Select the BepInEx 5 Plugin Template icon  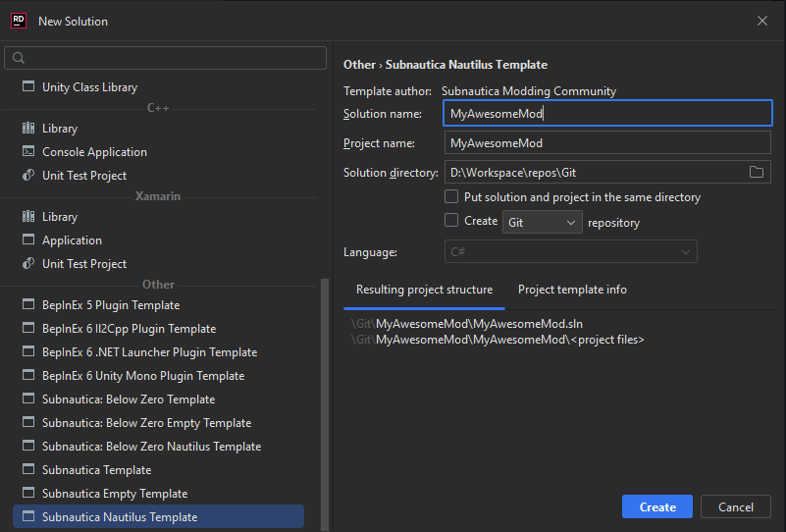pyautogui.click(x=27, y=305)
